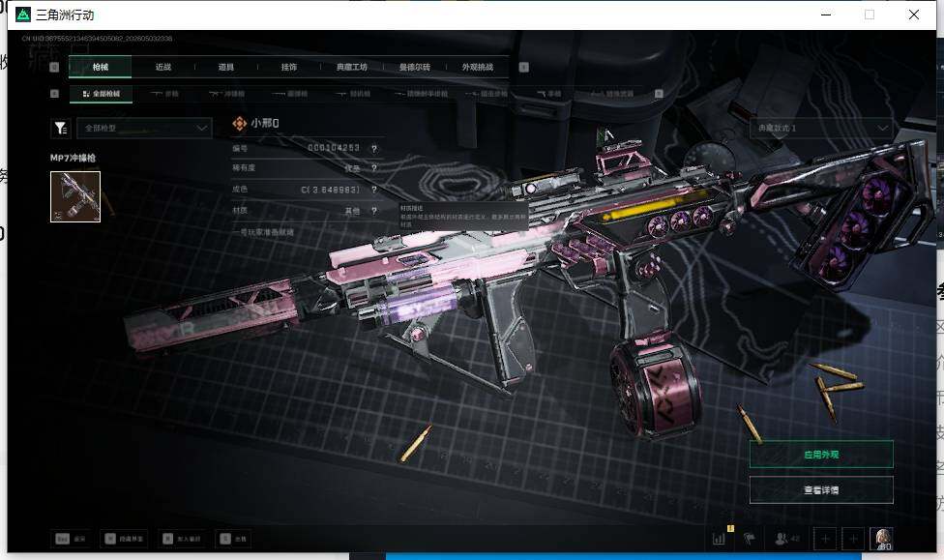Viewport: 944px width, 560px height.
Task: Switch to the 道具 tab
Action: point(226,67)
